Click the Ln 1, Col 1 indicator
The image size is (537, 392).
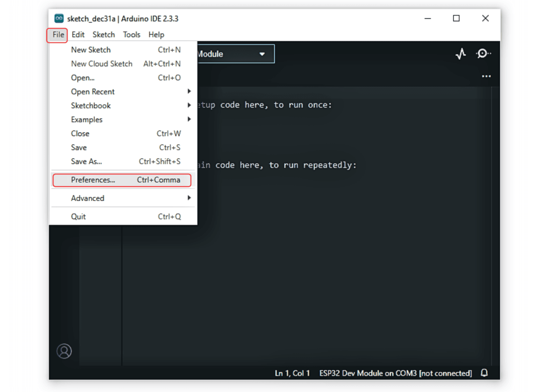coord(292,373)
